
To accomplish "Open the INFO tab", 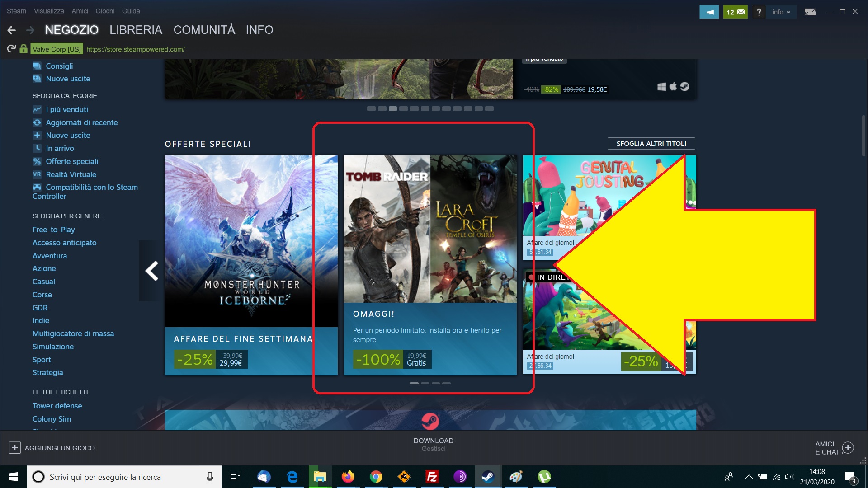I will click(x=259, y=30).
